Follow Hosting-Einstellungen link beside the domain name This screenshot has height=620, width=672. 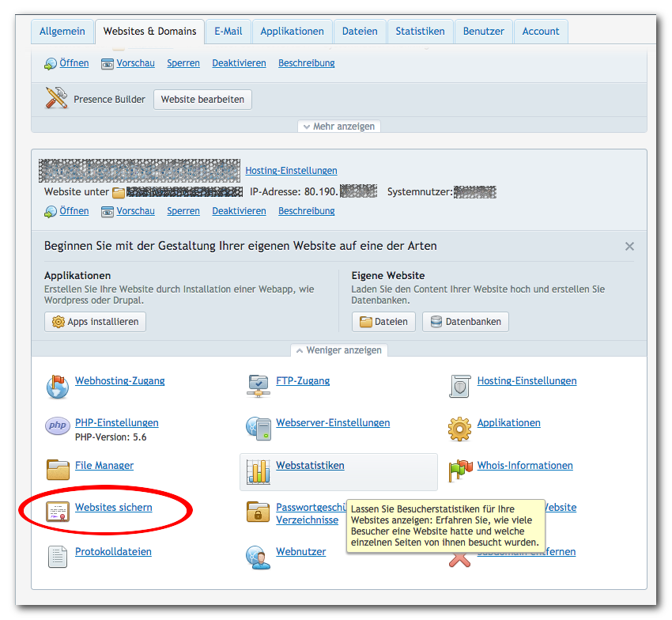coord(291,171)
